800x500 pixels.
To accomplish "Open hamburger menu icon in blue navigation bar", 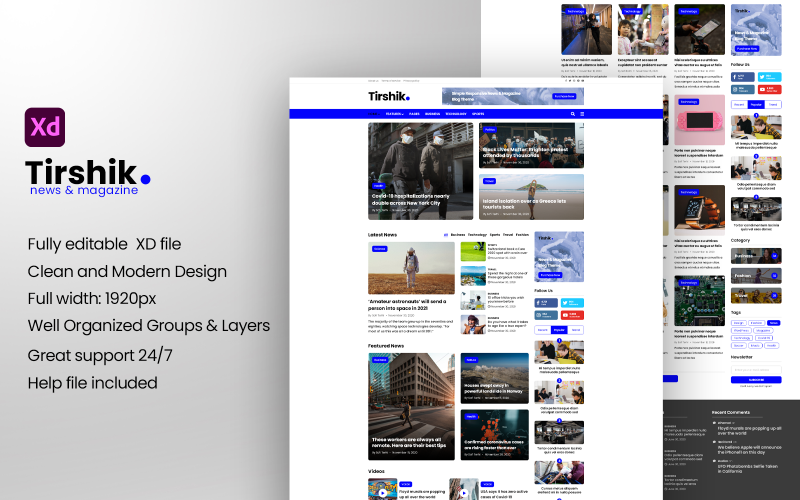I will [581, 114].
